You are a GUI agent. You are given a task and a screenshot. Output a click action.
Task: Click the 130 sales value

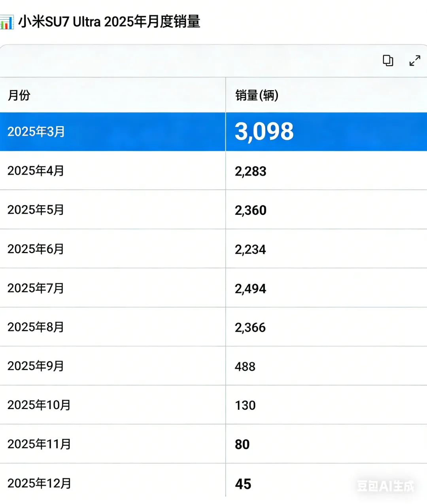pos(245,405)
